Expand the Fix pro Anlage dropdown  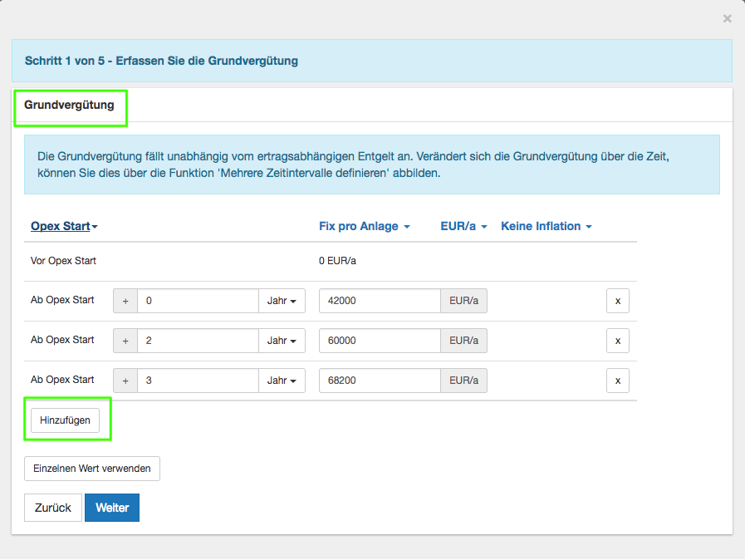364,226
